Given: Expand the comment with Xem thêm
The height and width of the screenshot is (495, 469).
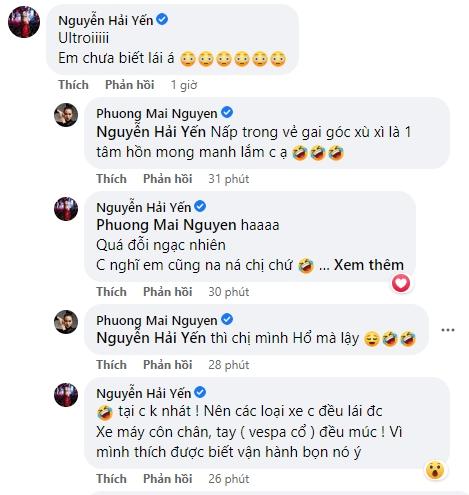Looking at the screenshot, I should 369,265.
